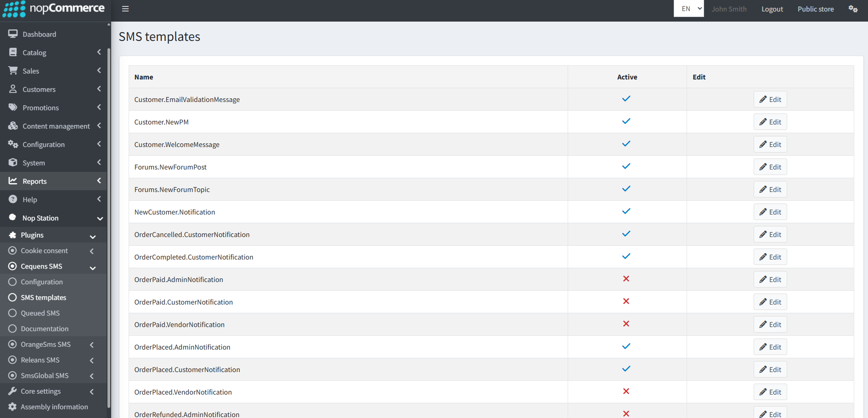Collapse the Cequens SMS chevron
The height and width of the screenshot is (418, 868).
92,268
